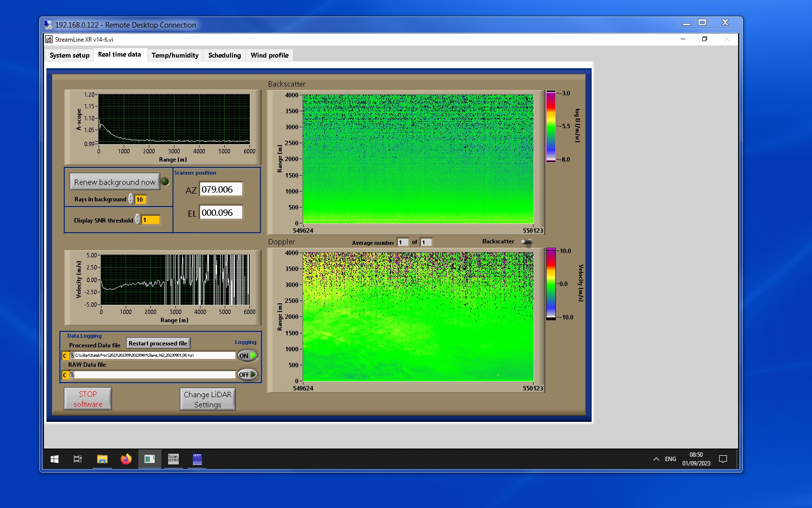Adjust Rays in background stepper
The width and height of the screenshot is (812, 508).
pos(131,199)
